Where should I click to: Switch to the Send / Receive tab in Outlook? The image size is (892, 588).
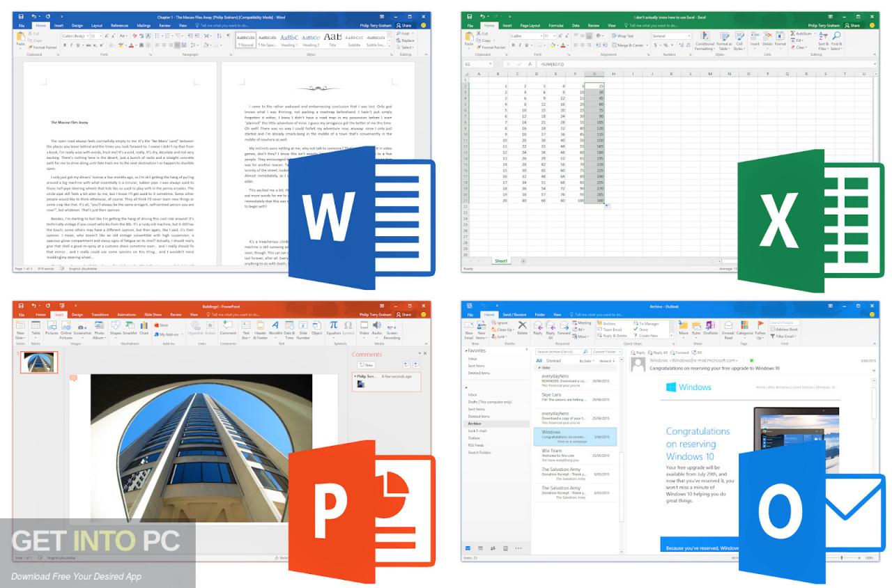point(516,314)
